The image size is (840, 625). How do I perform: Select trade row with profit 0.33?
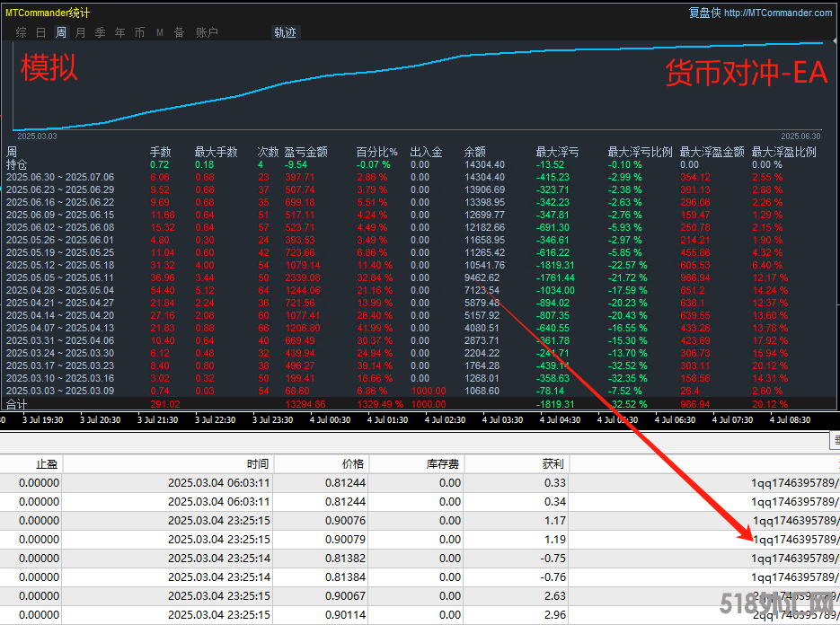[420, 483]
